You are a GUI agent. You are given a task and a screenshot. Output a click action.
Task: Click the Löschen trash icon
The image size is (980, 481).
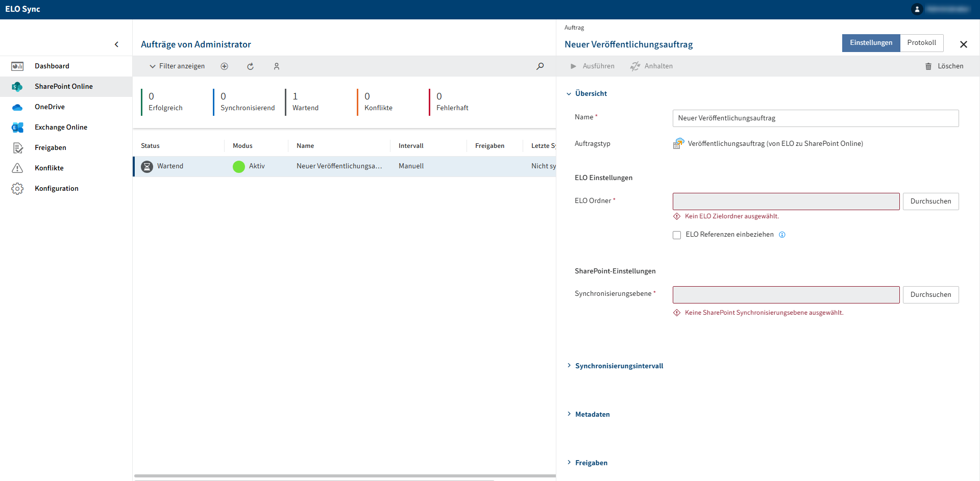point(928,66)
